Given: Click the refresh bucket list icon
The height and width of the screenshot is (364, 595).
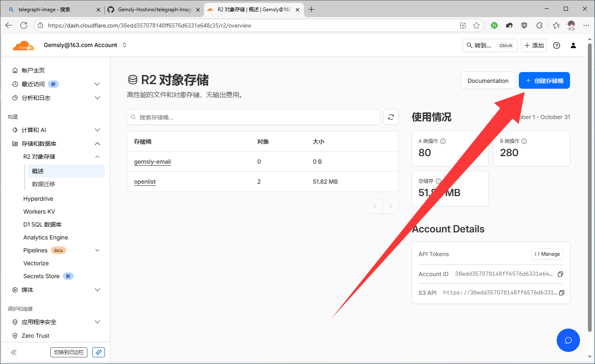Looking at the screenshot, I should point(391,117).
